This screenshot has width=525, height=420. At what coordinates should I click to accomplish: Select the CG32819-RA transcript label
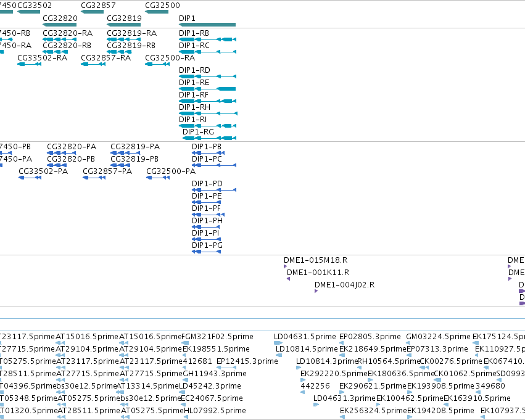(x=131, y=33)
